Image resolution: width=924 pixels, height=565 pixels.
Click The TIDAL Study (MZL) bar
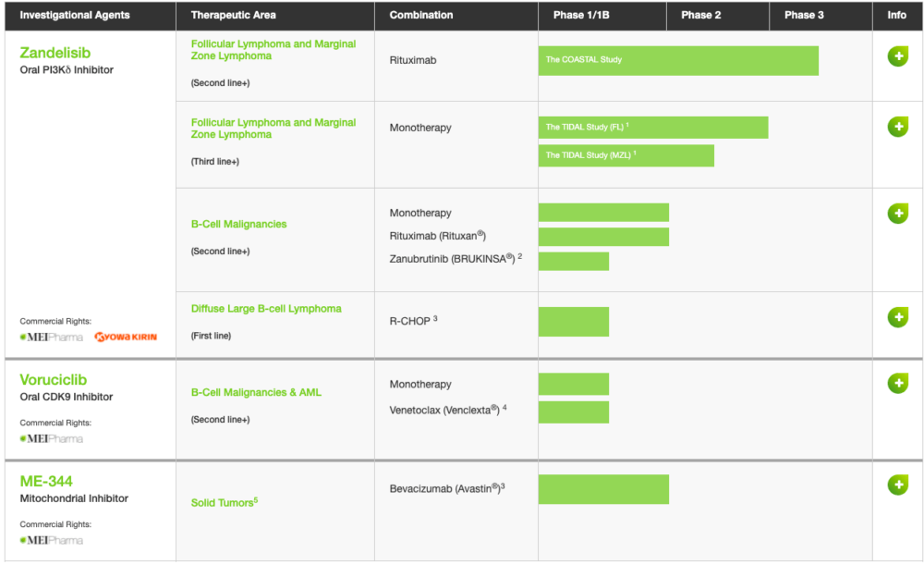pos(626,155)
